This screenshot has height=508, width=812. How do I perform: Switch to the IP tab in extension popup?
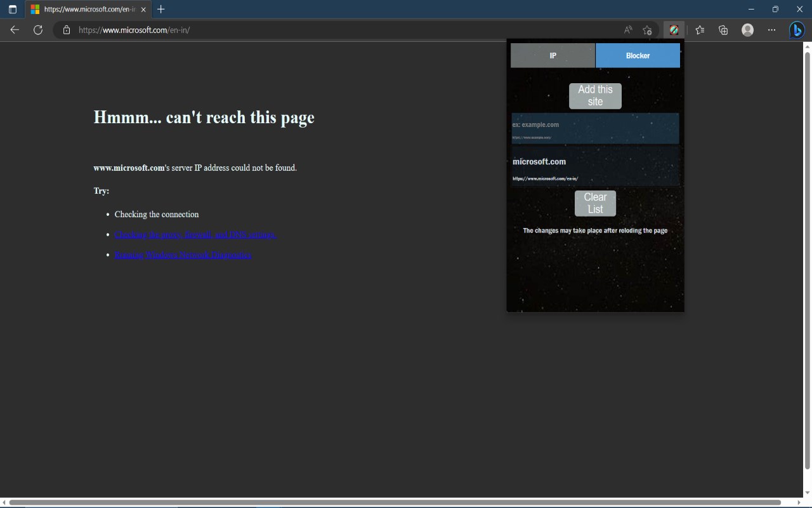[553, 55]
